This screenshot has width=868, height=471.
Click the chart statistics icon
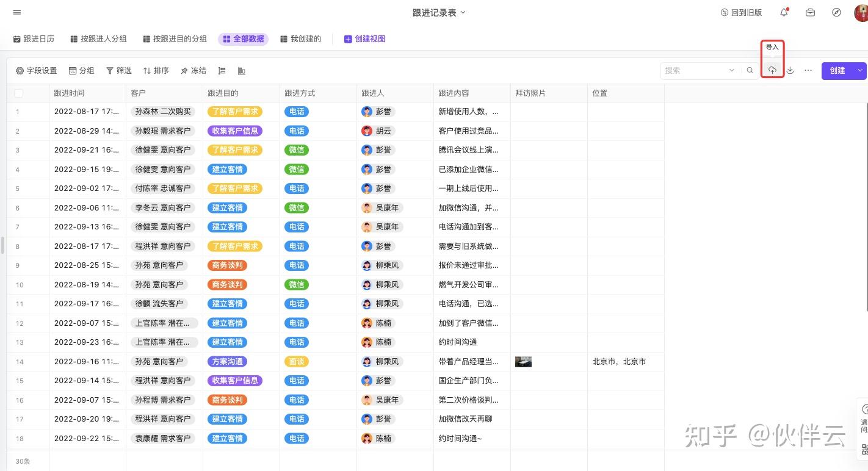[x=242, y=71]
